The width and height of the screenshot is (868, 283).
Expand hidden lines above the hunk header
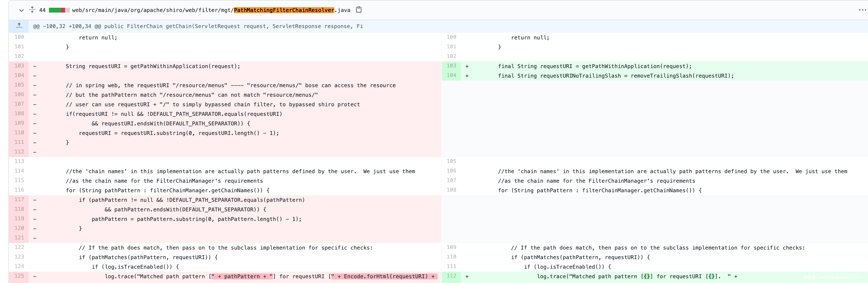(19, 26)
